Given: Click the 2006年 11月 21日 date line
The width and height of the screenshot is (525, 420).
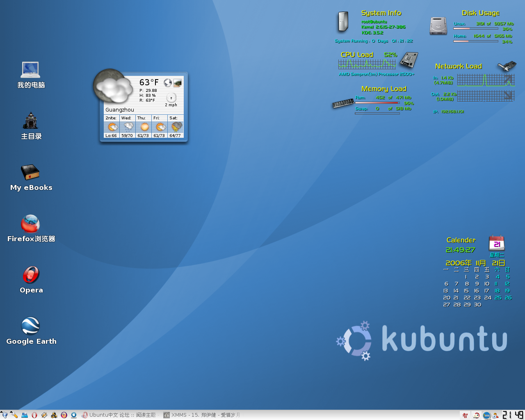Looking at the screenshot, I should tap(475, 263).
